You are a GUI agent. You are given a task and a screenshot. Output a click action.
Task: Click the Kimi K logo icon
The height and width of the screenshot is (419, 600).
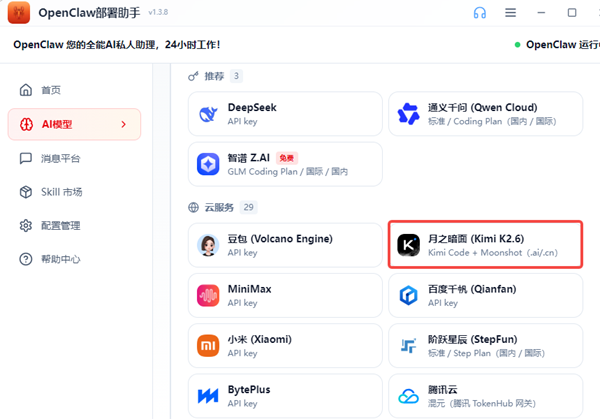[408, 245]
